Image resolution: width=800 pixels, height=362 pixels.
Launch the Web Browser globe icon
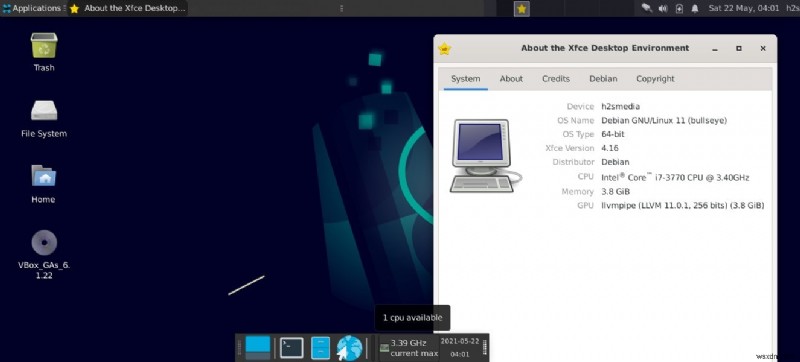(349, 348)
